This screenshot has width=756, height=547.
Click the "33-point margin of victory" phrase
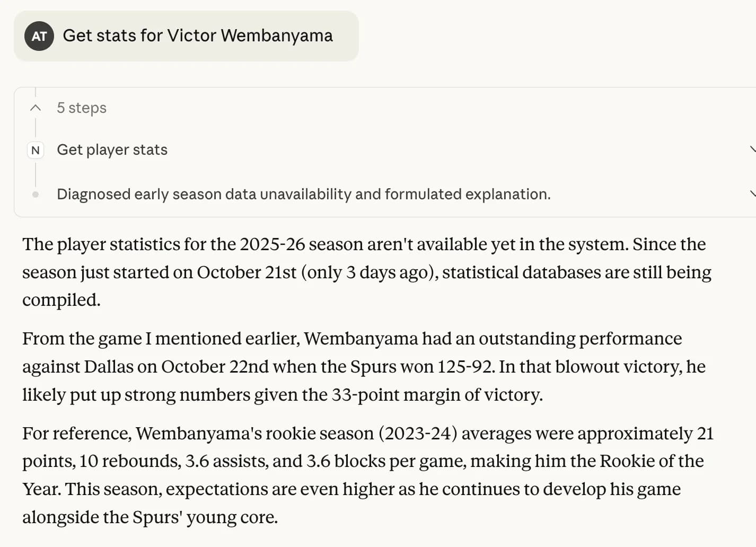click(437, 395)
